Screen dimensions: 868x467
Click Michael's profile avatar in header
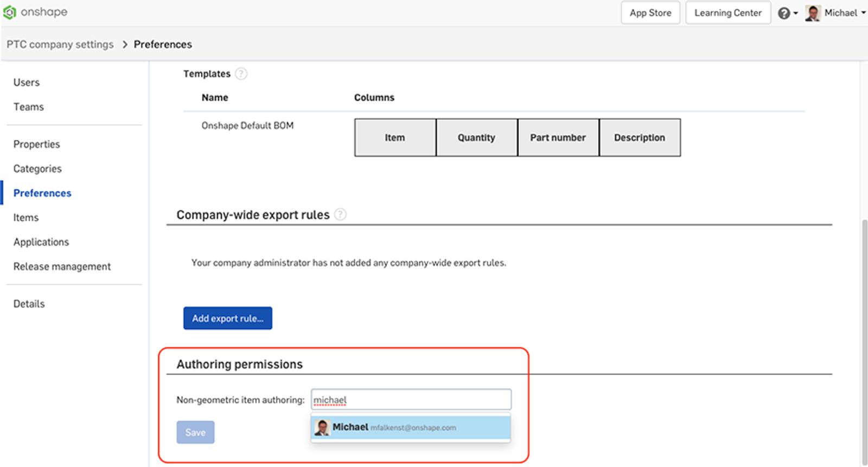(x=813, y=13)
